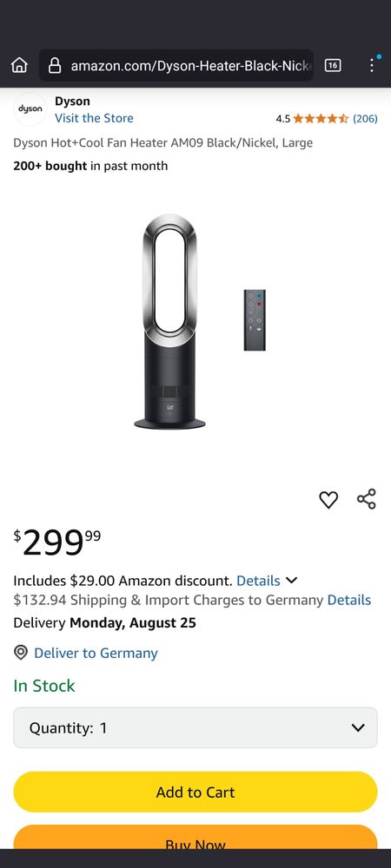Open shipping and import charges Details
391x868 pixels.
point(349,600)
